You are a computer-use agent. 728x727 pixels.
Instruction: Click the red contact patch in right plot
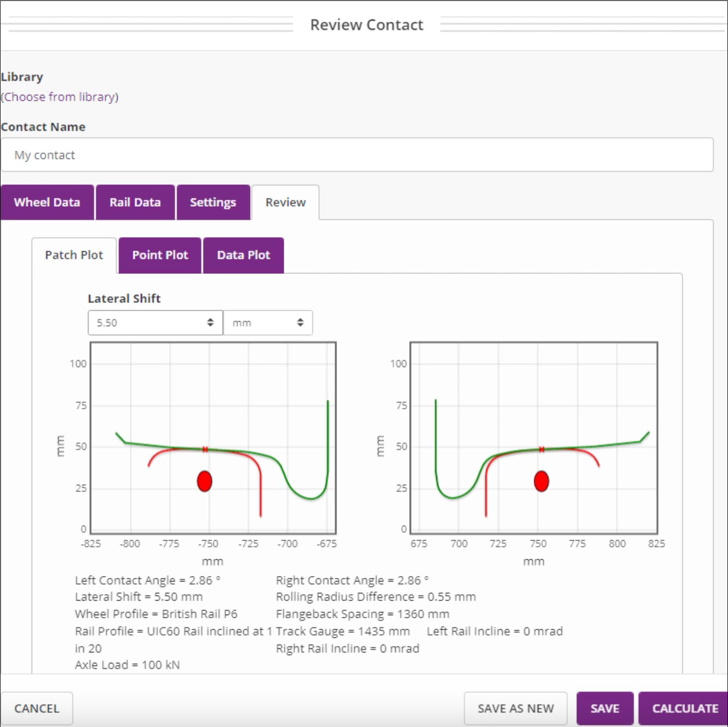[541, 481]
